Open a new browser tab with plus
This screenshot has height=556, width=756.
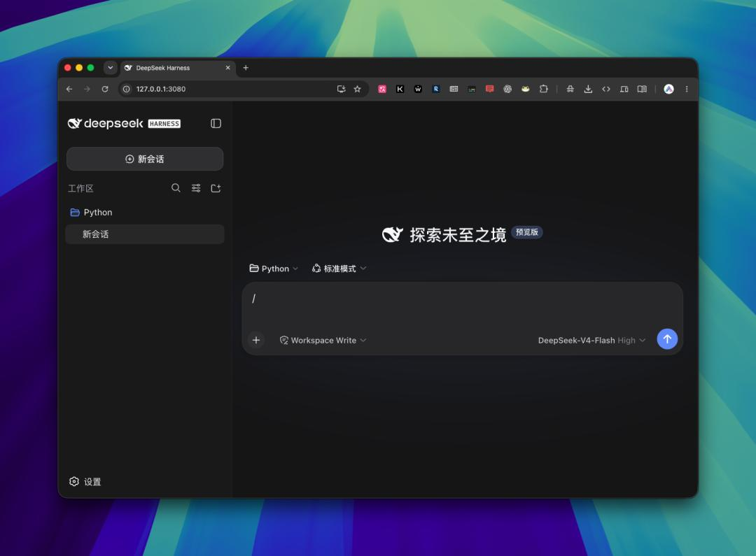point(246,68)
